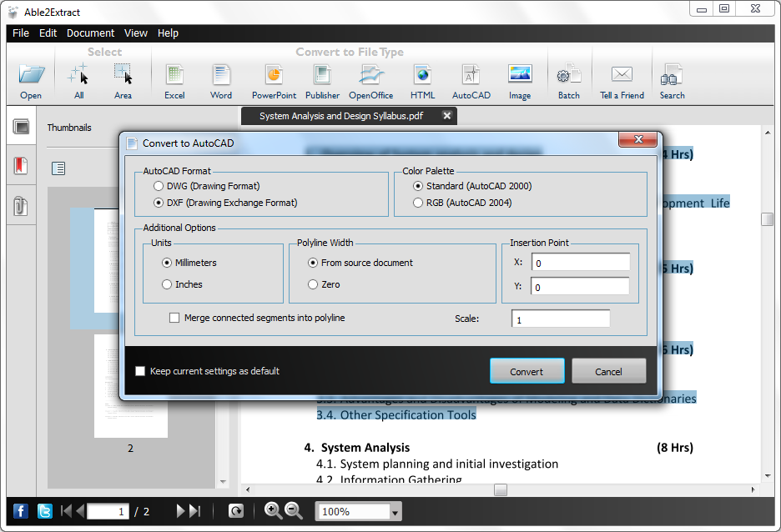Open attachments paperclip sidebar icon
Screen dimensions: 781x532
point(20,205)
